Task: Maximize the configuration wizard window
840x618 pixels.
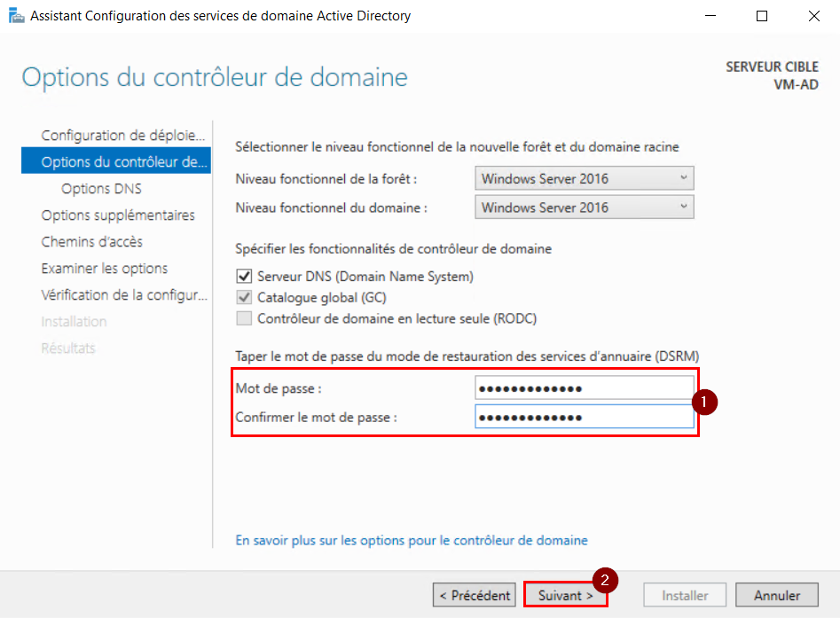Action: (x=762, y=16)
